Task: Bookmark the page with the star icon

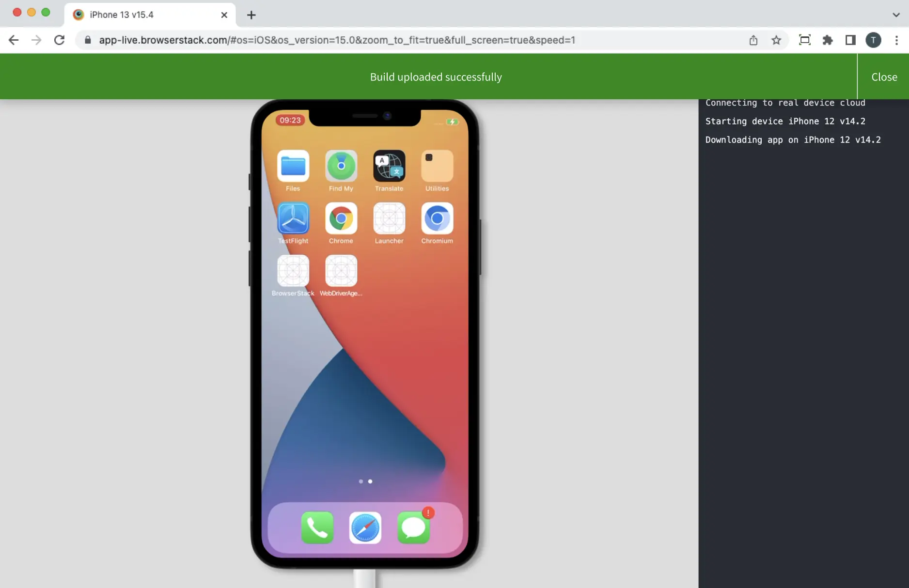Action: click(776, 40)
